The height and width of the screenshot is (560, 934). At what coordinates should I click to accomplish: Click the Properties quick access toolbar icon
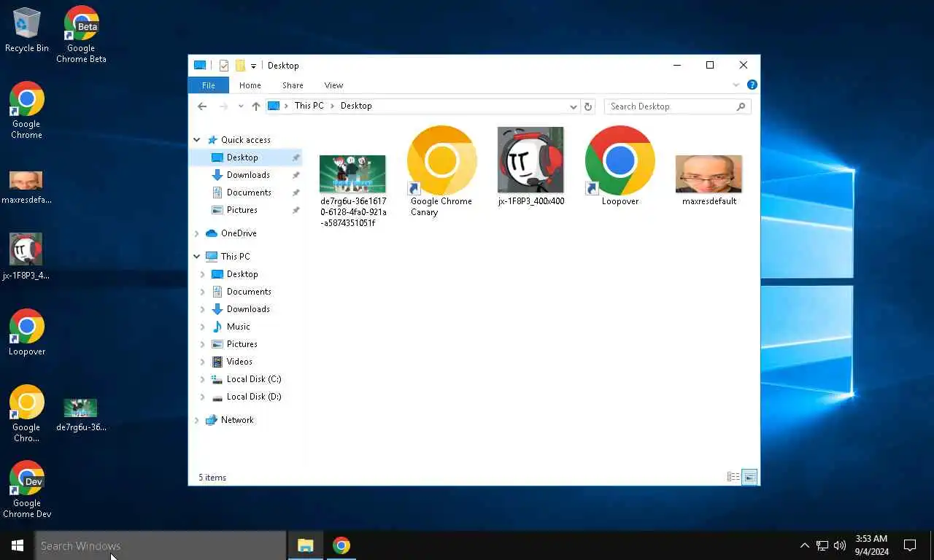coord(223,66)
